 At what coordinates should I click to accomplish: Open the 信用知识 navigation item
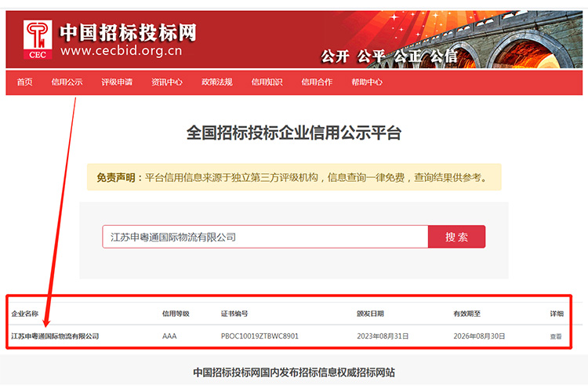pos(267,82)
